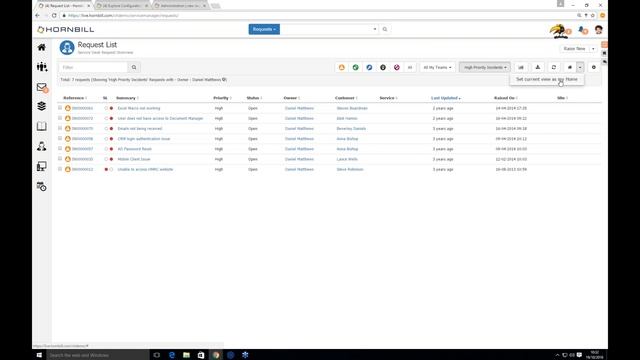
Task: Open Mobile Client Issue request
Action: point(134,159)
